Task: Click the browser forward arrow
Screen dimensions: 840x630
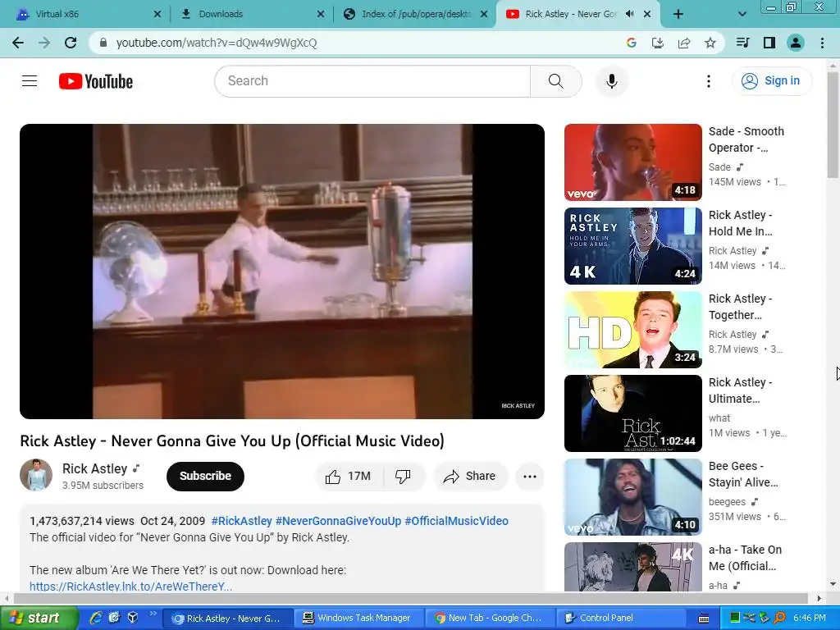Action: pyautogui.click(x=44, y=43)
